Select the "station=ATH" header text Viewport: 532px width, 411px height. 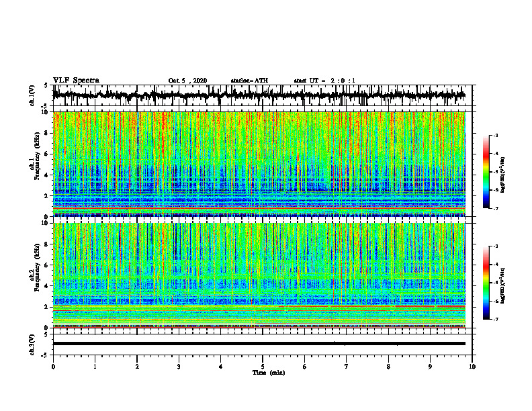coord(249,81)
